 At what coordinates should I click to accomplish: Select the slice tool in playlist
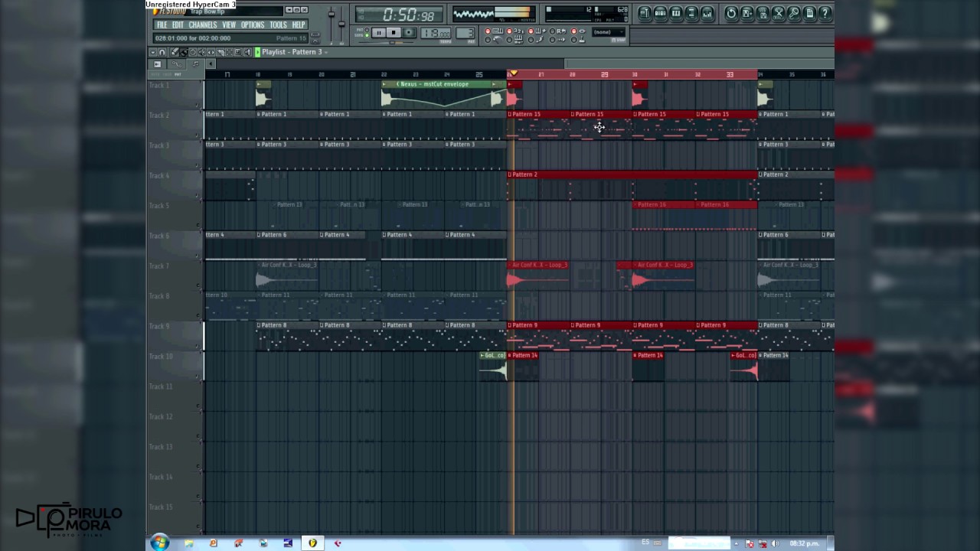point(220,52)
